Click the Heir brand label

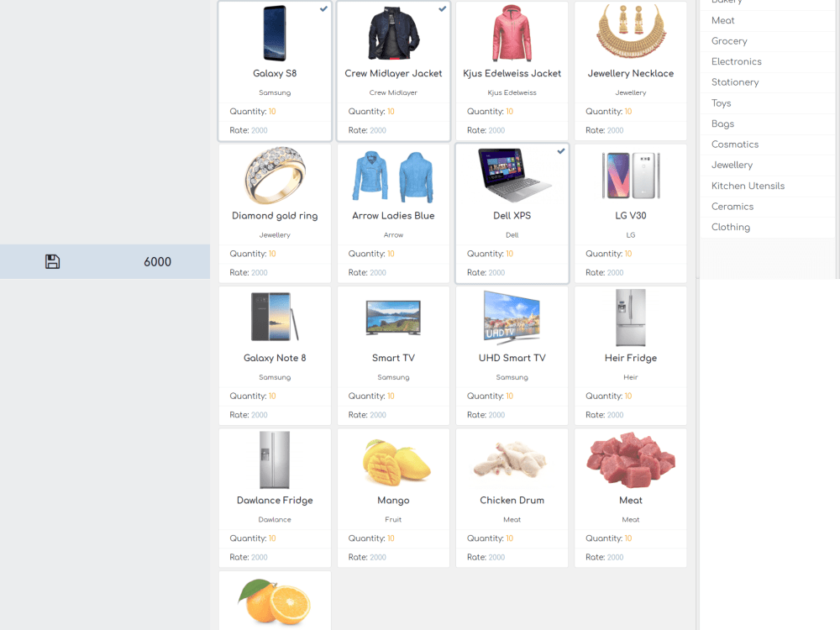click(x=631, y=377)
